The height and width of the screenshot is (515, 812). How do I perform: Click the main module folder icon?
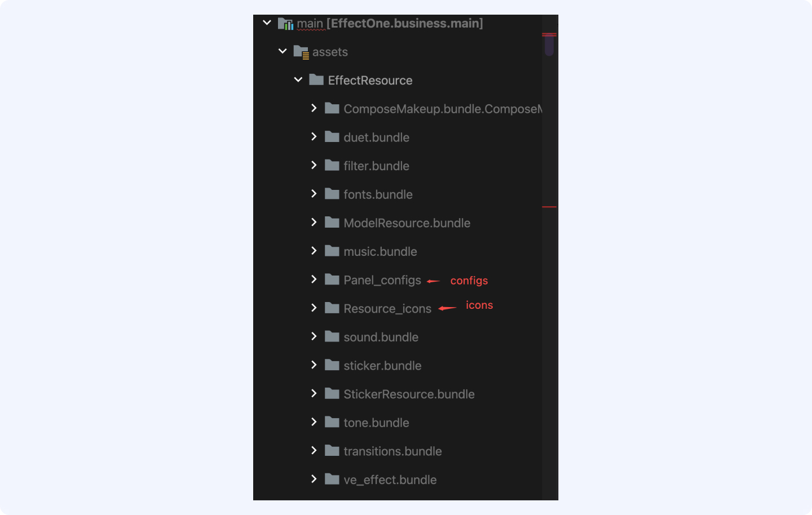point(285,24)
